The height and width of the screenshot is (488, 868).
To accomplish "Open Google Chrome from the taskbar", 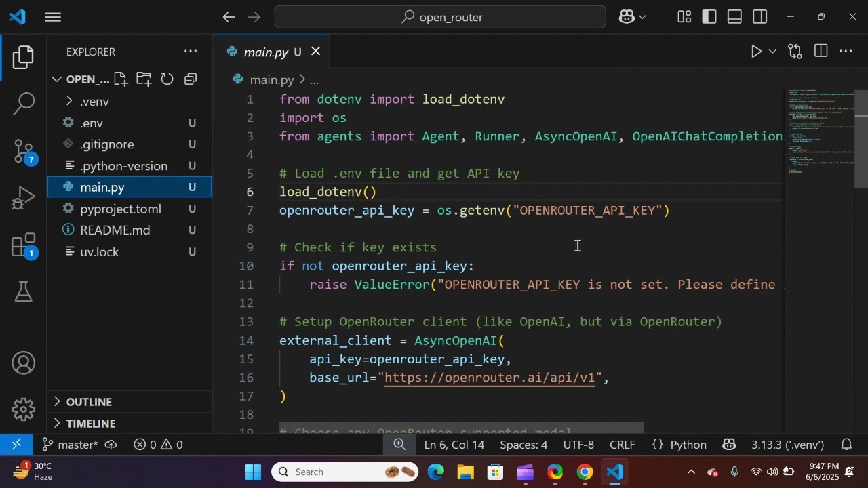I will tap(585, 472).
